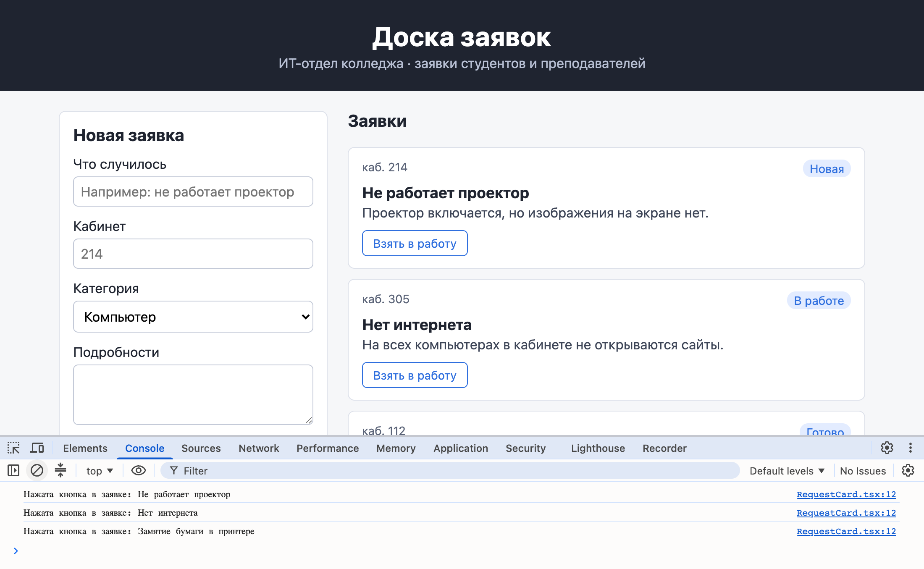The image size is (924, 569).
Task: Open DevTools settings gear in tab bar
Action: click(887, 448)
